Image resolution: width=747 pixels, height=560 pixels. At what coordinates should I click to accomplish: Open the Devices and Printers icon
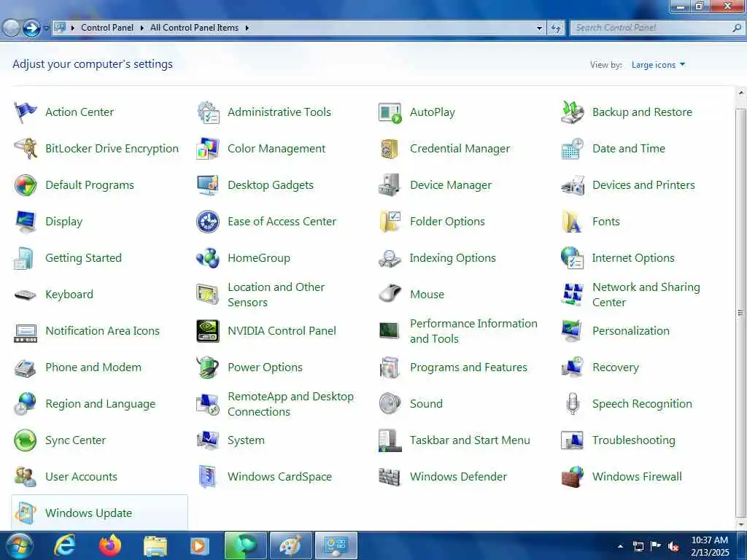(572, 185)
